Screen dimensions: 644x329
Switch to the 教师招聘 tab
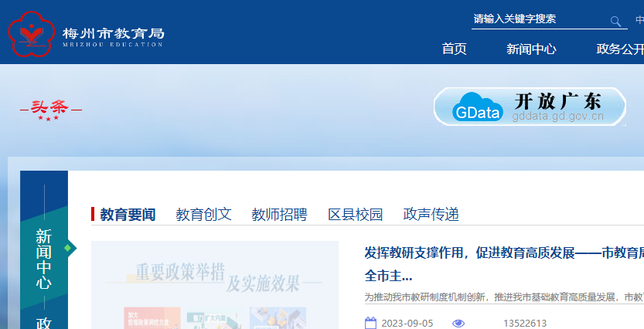[279, 215]
